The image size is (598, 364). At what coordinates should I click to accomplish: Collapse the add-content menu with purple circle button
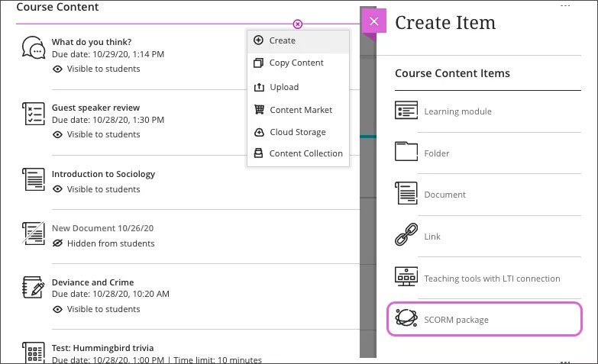(298, 24)
